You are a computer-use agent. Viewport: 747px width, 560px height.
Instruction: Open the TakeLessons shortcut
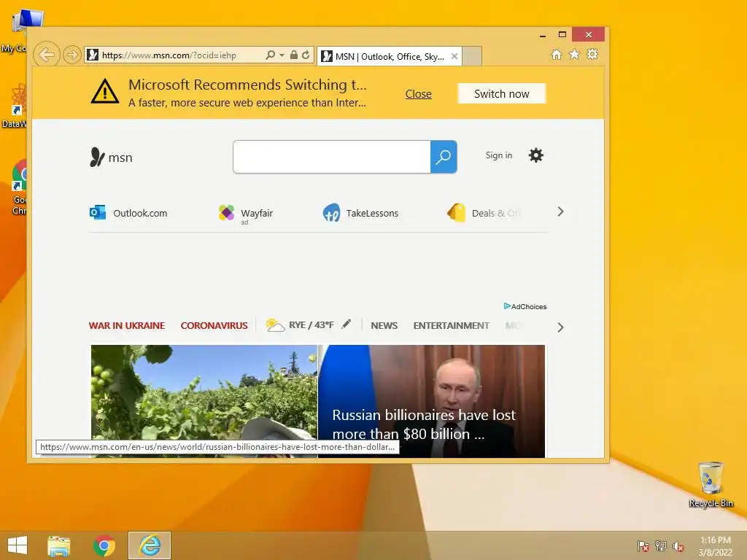(360, 213)
